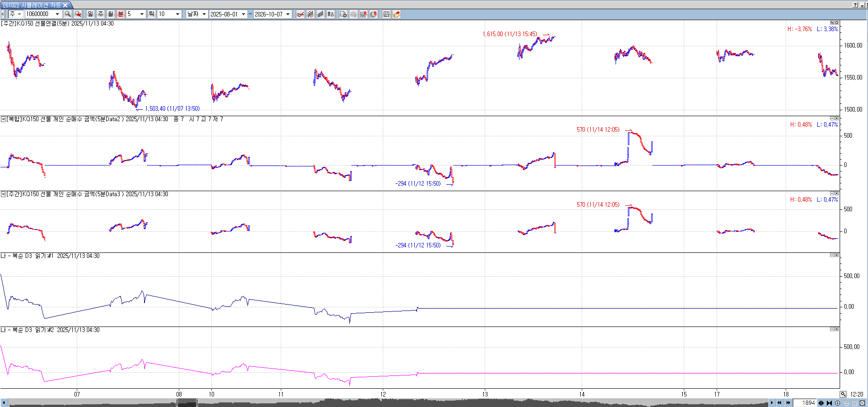
Task: Open the tick interval dropdown showing 10
Action: [178, 14]
